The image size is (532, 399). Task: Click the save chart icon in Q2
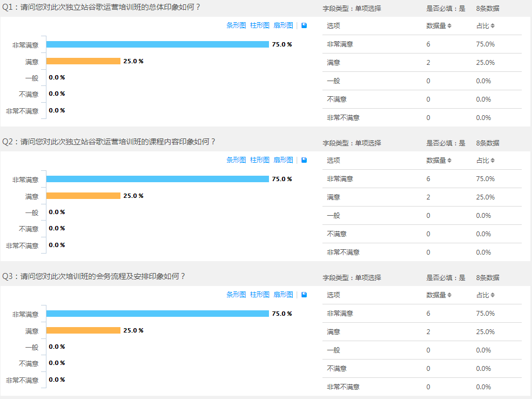[304, 160]
